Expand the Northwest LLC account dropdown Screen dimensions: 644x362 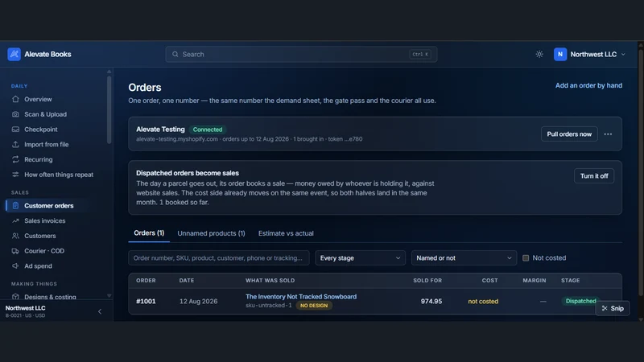point(623,54)
